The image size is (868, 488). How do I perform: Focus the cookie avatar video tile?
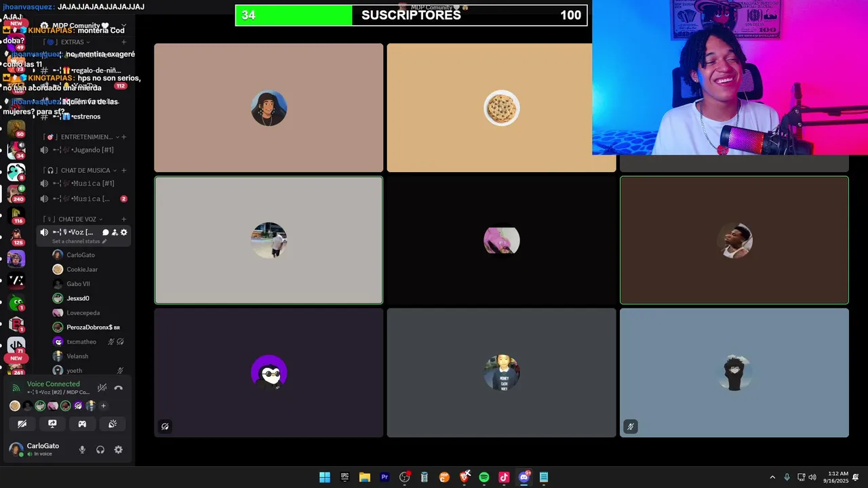pyautogui.click(x=501, y=108)
